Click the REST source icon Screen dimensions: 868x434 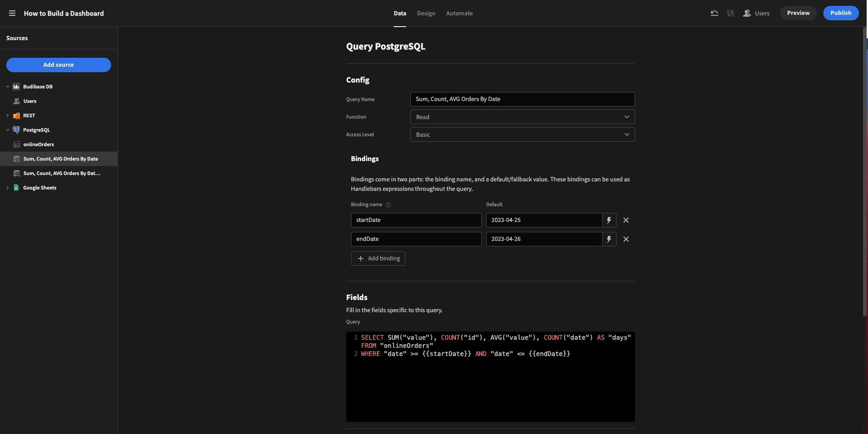tap(16, 115)
